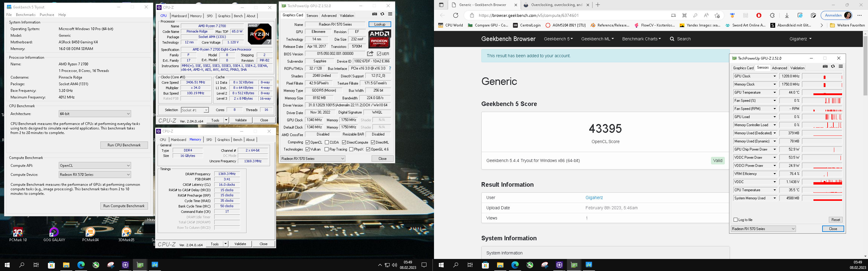Open browser settings three-dots menu

(x=859, y=15)
